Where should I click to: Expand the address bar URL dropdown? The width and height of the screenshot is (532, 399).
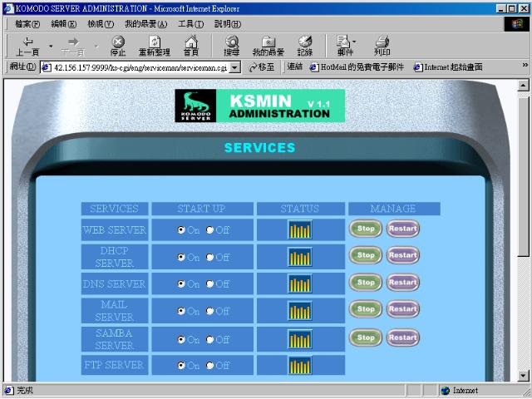pyautogui.click(x=234, y=67)
